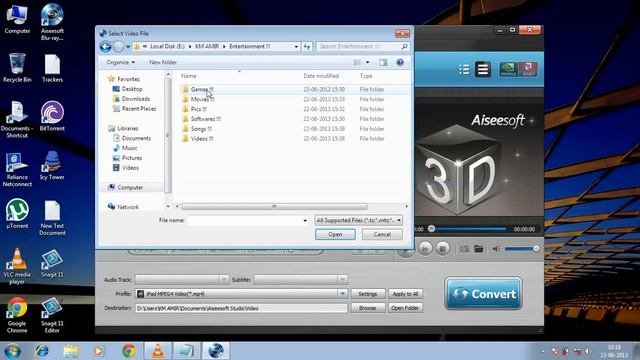Select the Songs !!! folder
Image resolution: width=640 pixels, height=360 pixels.
(x=201, y=129)
